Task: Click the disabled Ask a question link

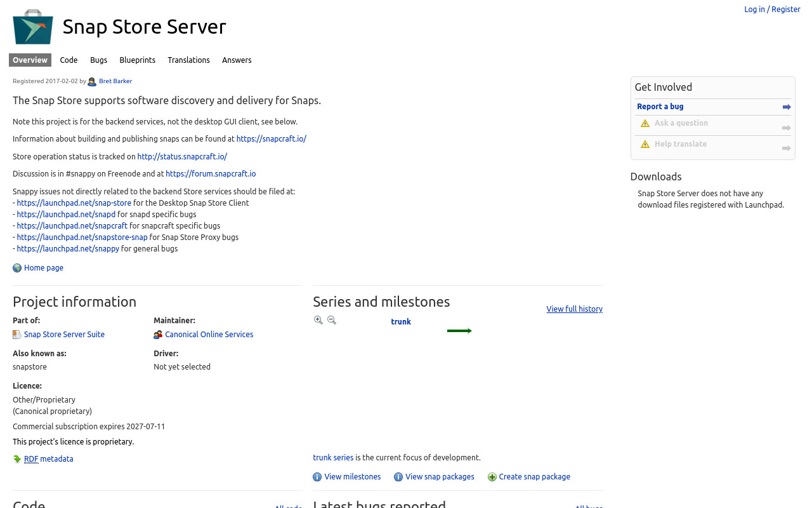Action: point(681,123)
